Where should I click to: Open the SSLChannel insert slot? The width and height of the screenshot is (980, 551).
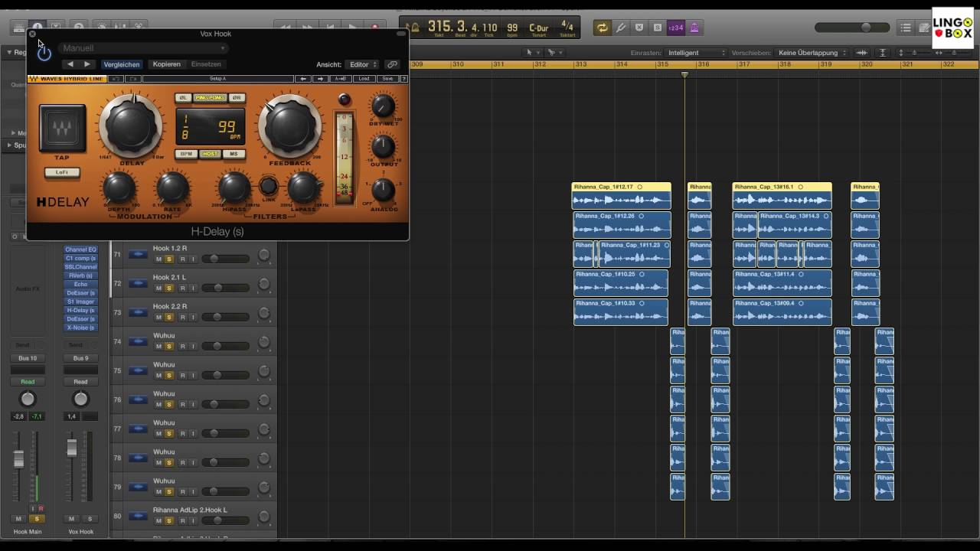80,267
